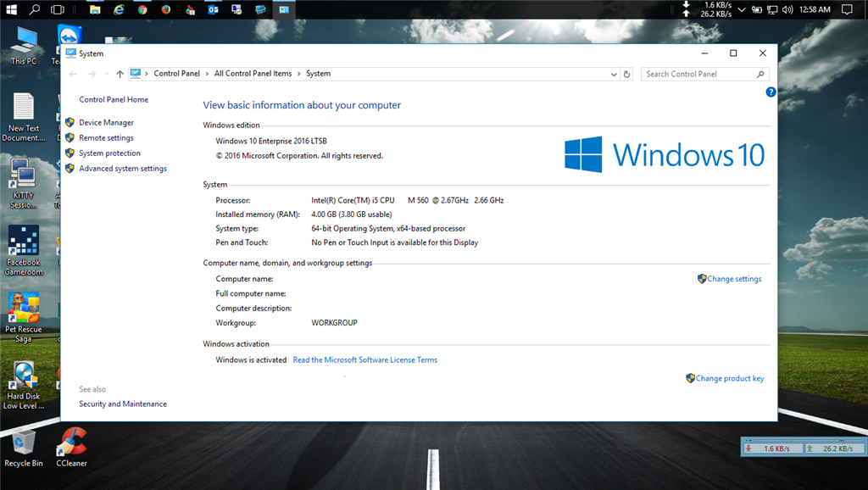Select Control Panel in the breadcrumb path
The image size is (868, 490).
pyautogui.click(x=176, y=74)
